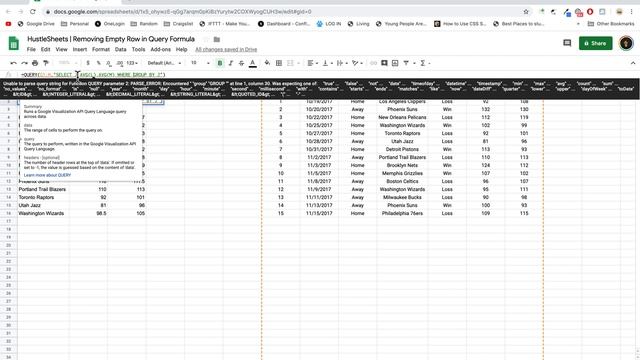The height and width of the screenshot is (360, 640).
Task: Open the text color picker
Action: (253, 63)
